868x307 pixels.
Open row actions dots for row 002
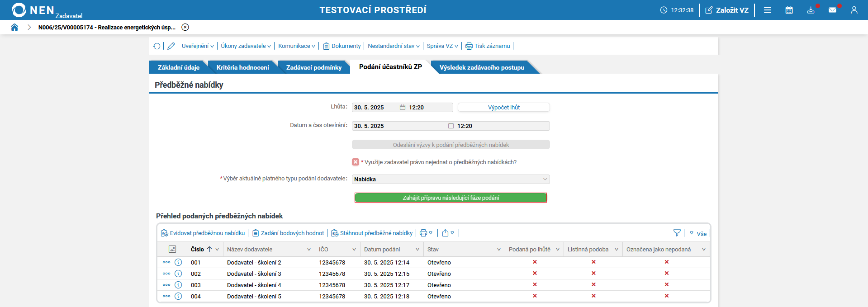(x=166, y=274)
